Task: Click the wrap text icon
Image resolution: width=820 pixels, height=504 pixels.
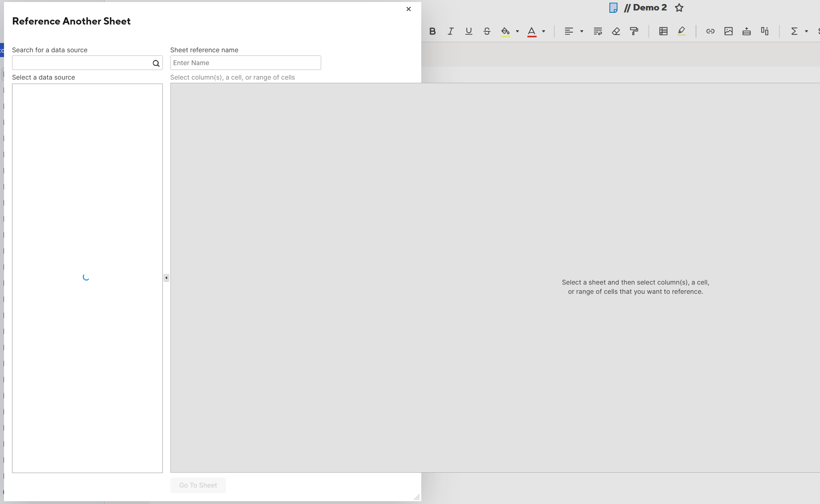Action: [598, 31]
